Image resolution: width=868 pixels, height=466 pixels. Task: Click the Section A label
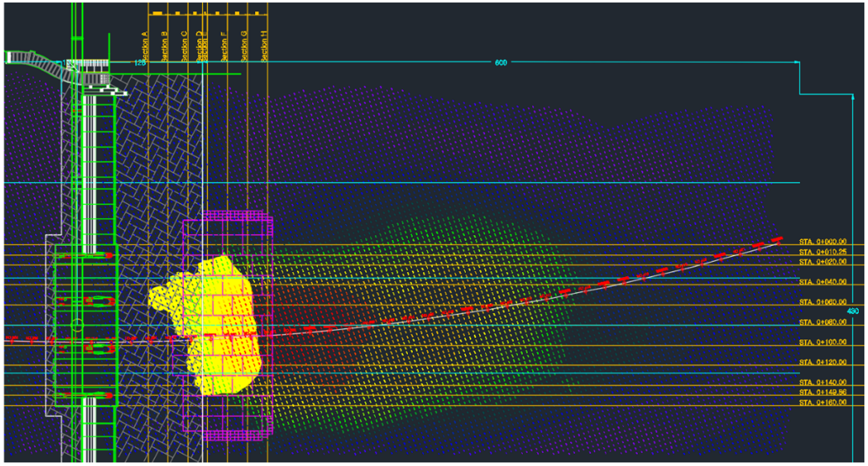coord(144,46)
